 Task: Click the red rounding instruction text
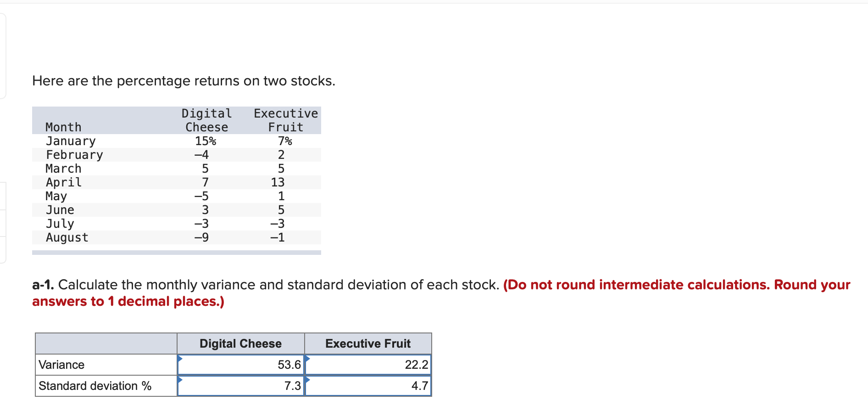(441, 293)
